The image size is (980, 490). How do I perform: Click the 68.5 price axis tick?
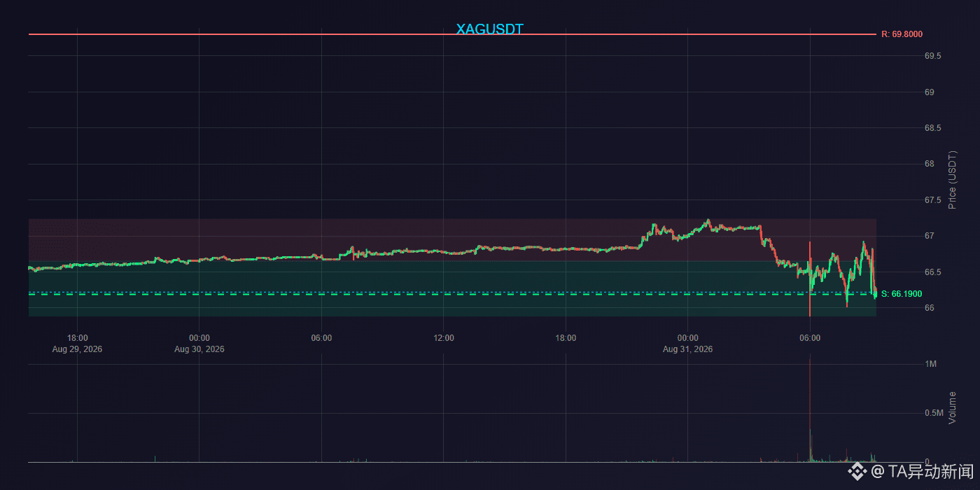(933, 128)
